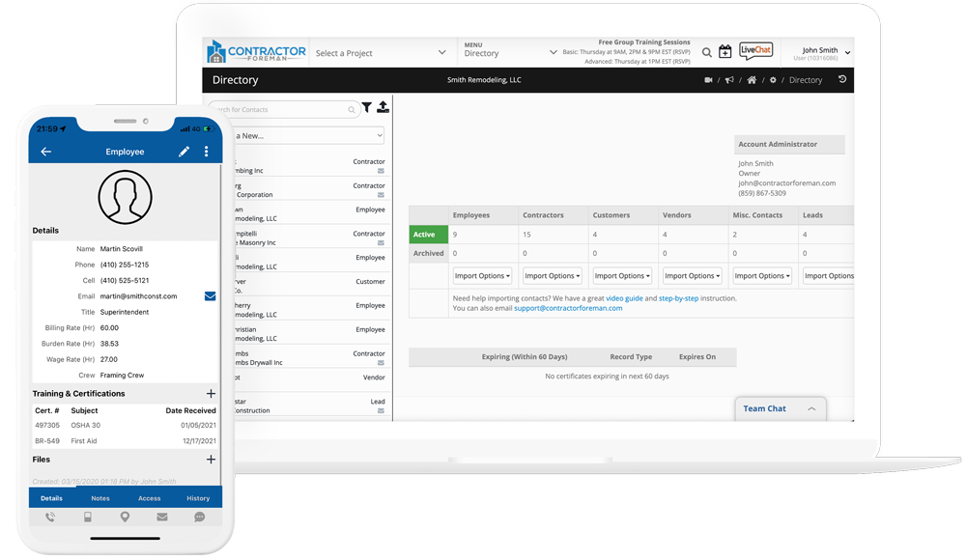The image size is (966, 560).
Task: Click the filter funnel icon above contacts
Action: pyautogui.click(x=367, y=108)
